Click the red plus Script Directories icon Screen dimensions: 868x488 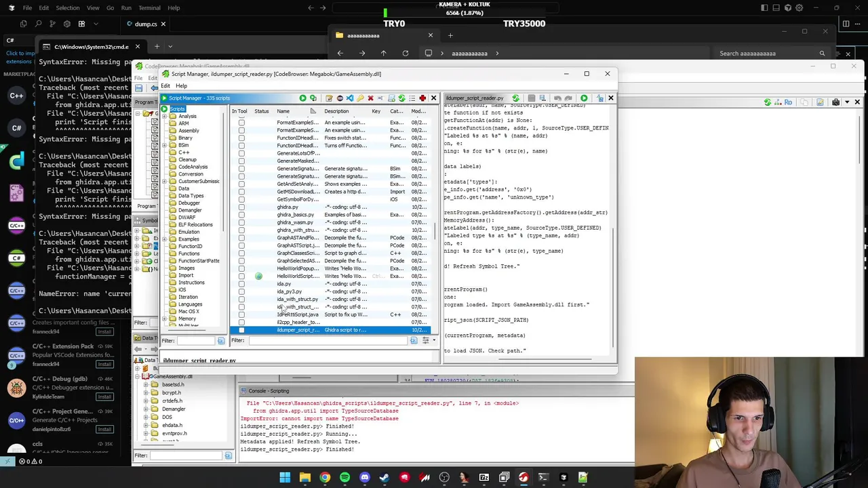pyautogui.click(x=422, y=98)
